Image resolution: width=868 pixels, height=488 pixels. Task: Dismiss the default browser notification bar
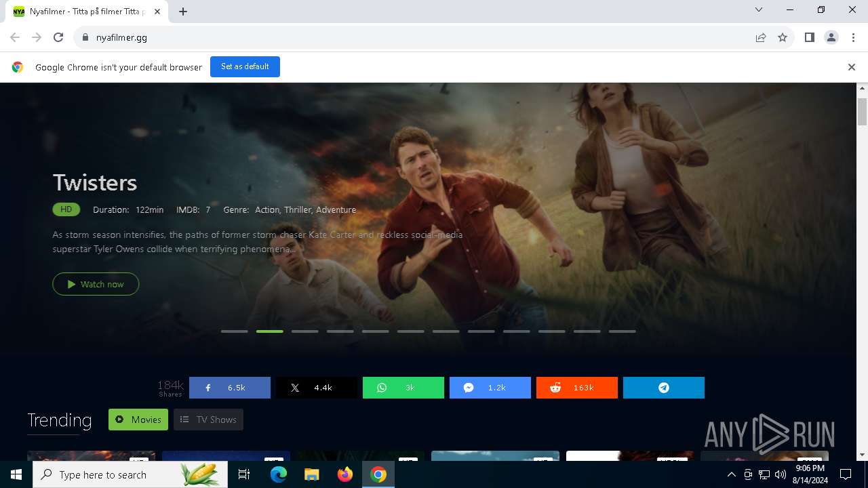852,67
